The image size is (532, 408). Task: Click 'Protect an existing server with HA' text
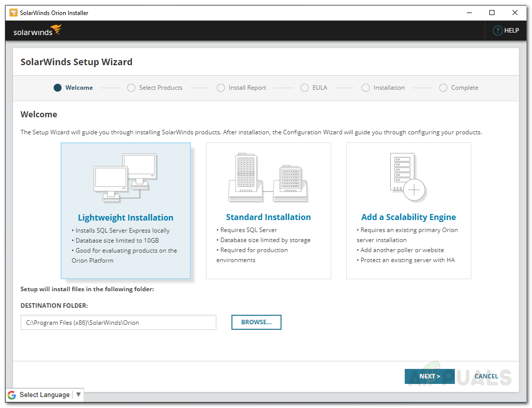[407, 260]
